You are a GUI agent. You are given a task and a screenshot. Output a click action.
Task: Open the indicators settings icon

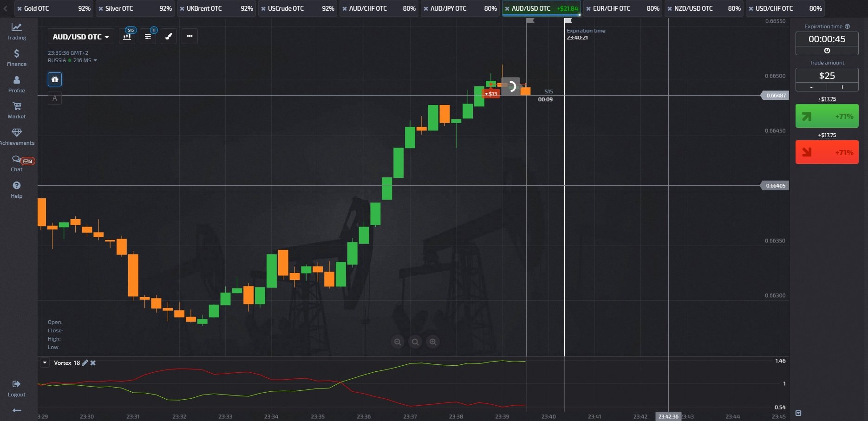(148, 36)
